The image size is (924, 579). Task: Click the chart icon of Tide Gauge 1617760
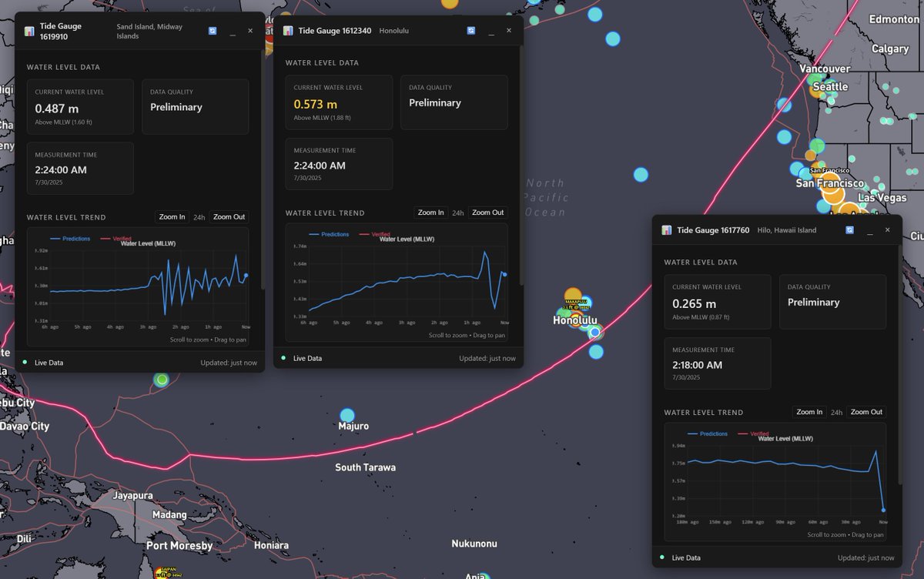pos(667,230)
